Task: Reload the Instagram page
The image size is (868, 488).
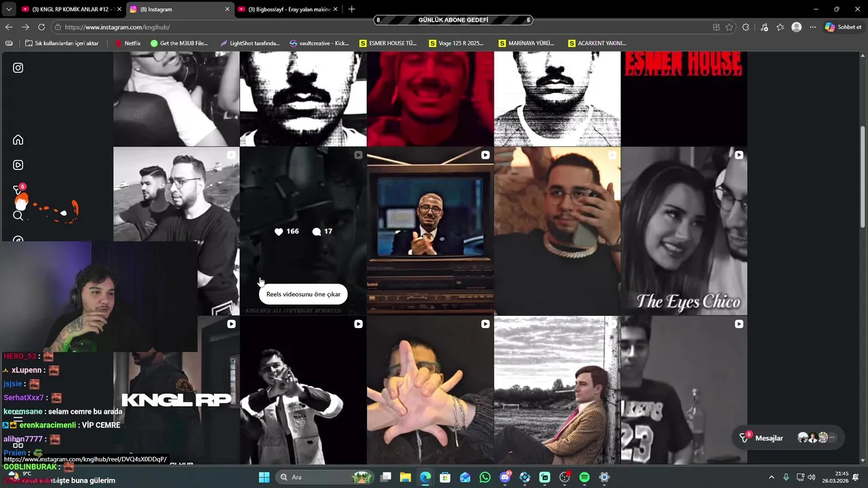Action: click(x=41, y=27)
